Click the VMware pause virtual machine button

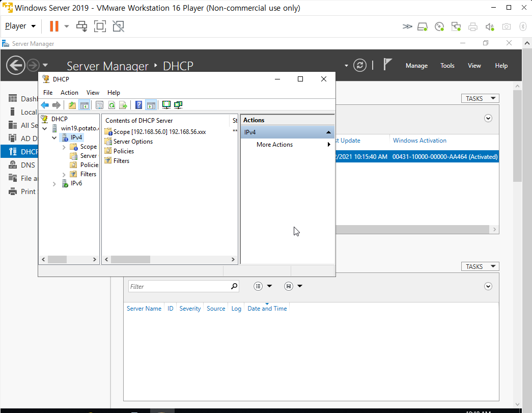pyautogui.click(x=54, y=26)
